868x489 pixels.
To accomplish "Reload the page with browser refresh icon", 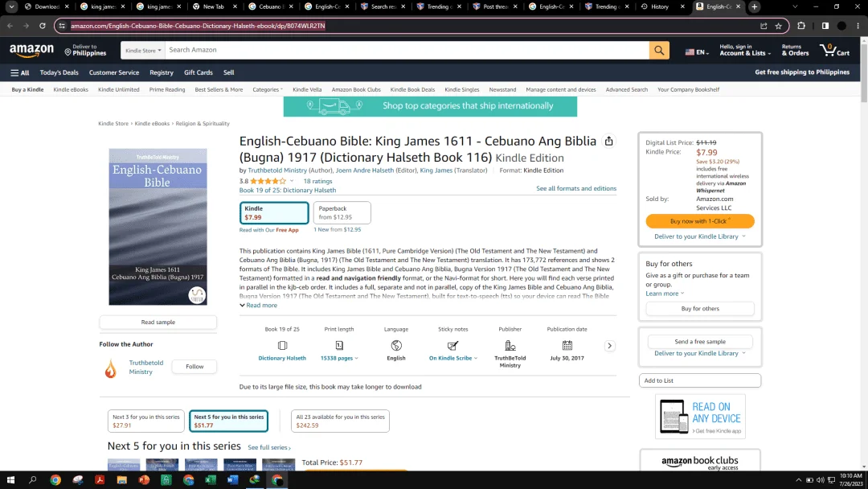I will pos(42,26).
